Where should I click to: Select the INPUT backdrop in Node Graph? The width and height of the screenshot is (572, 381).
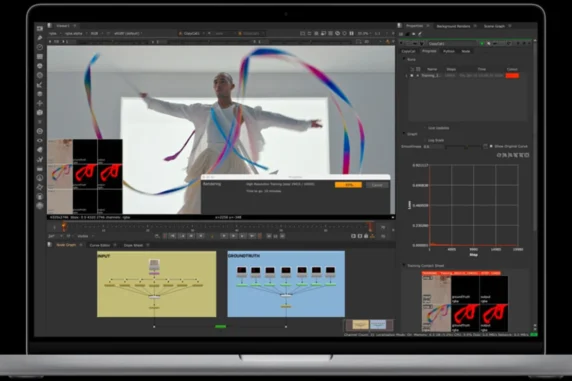click(156, 284)
